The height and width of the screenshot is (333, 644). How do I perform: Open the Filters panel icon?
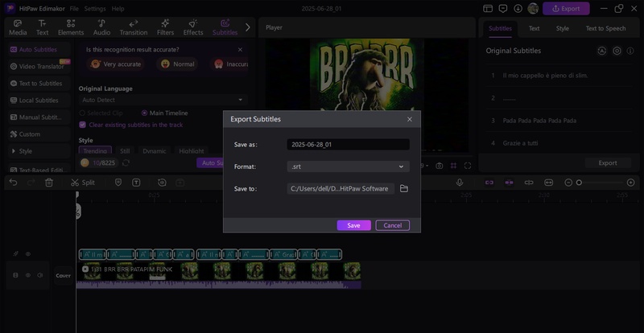pos(165,27)
